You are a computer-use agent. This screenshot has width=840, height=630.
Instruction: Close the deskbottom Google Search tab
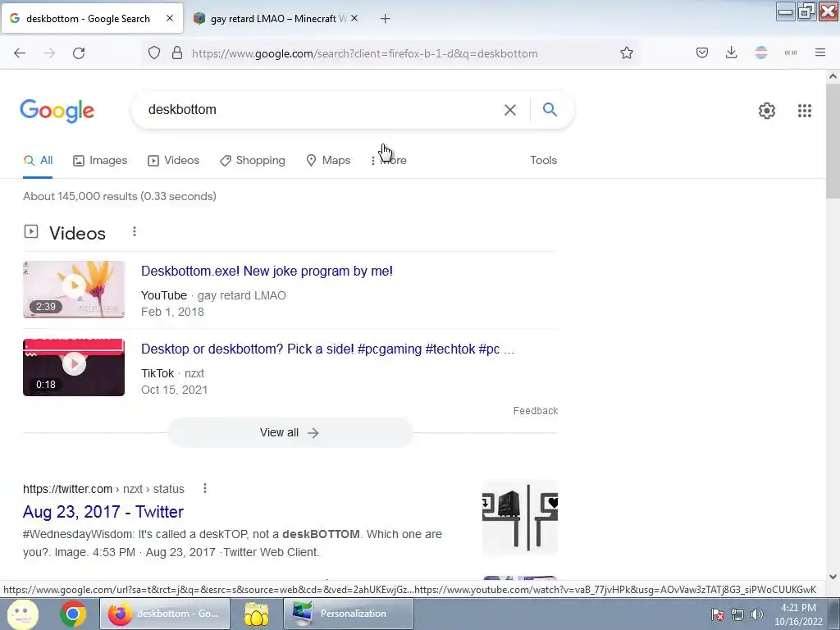click(x=170, y=18)
